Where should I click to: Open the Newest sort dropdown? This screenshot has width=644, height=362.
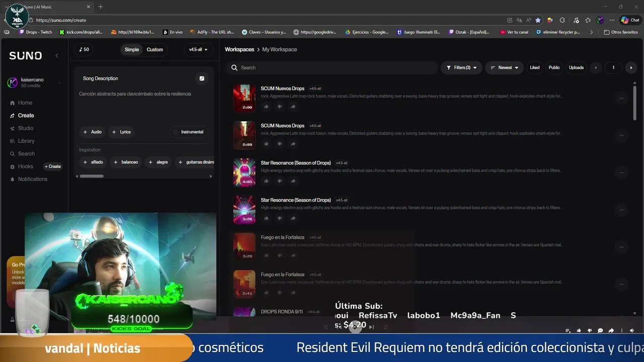[505, 67]
